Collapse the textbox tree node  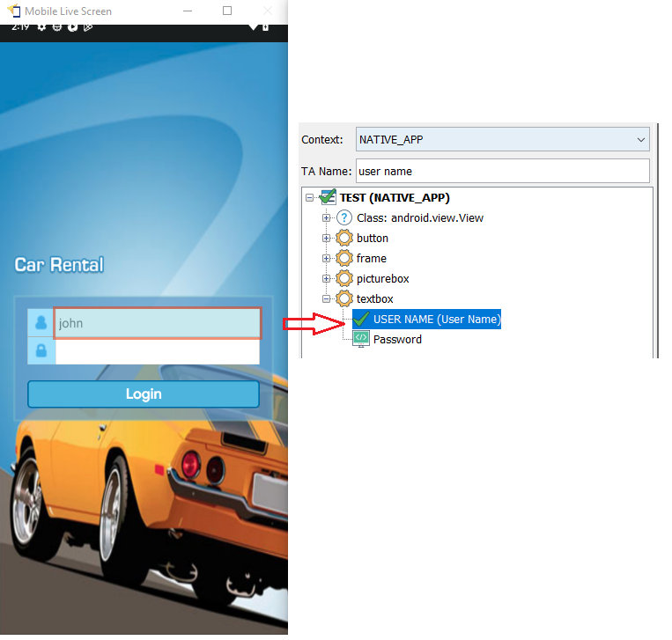click(326, 299)
